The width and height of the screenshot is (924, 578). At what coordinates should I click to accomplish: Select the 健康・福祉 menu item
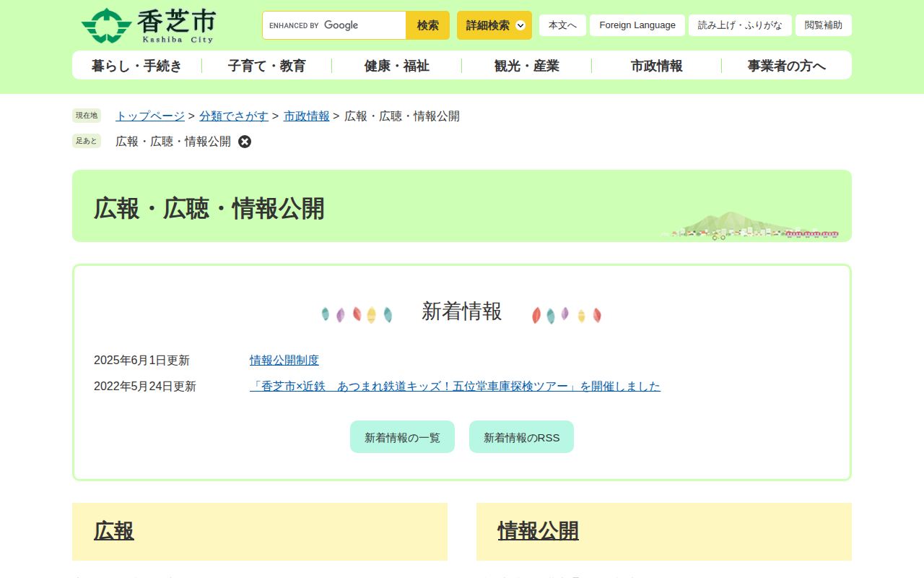396,66
